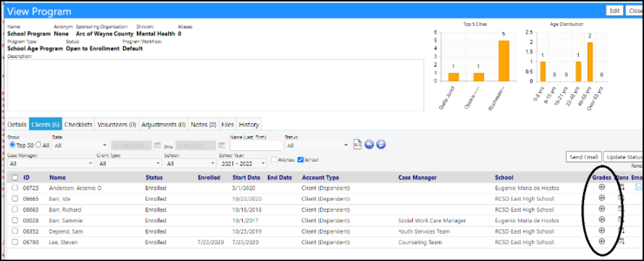Sort table by Name column header
This screenshot has width=644, height=261.
pyautogui.click(x=57, y=178)
